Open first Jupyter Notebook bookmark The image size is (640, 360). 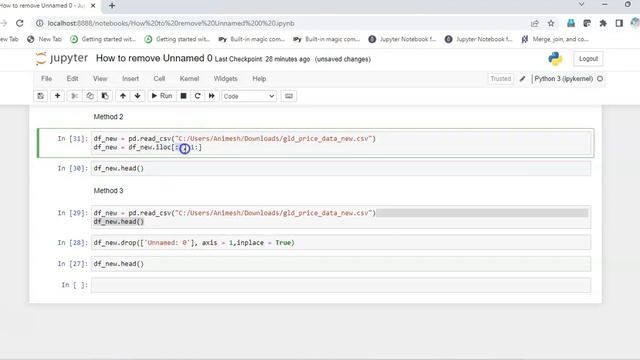click(402, 39)
